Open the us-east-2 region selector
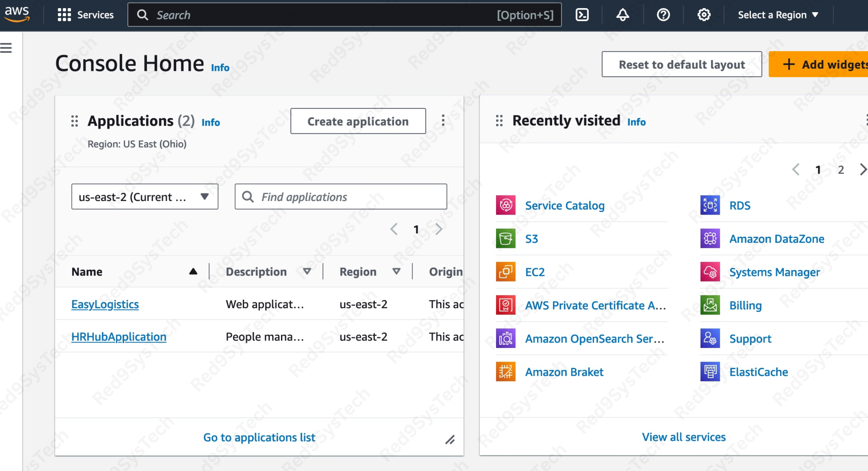 pos(145,197)
